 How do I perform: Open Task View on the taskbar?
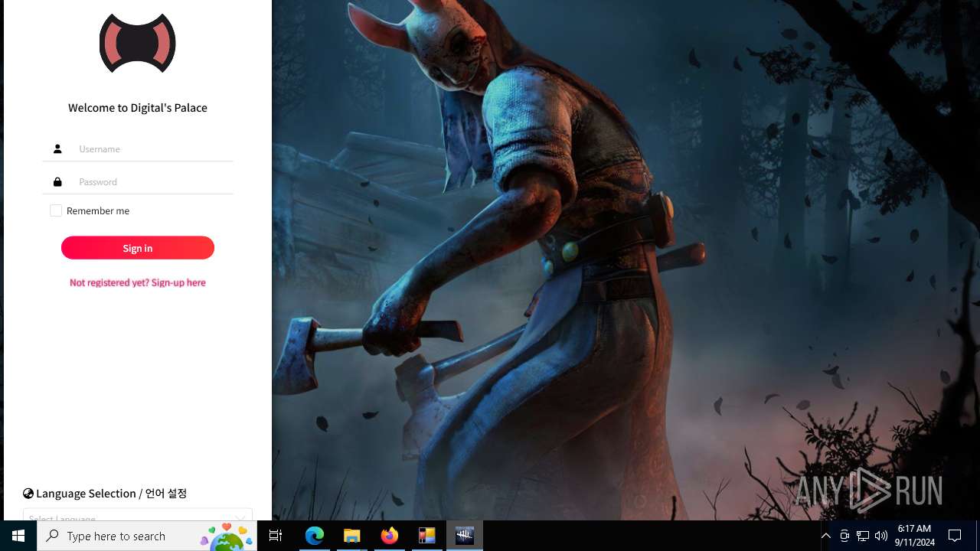[x=276, y=536]
